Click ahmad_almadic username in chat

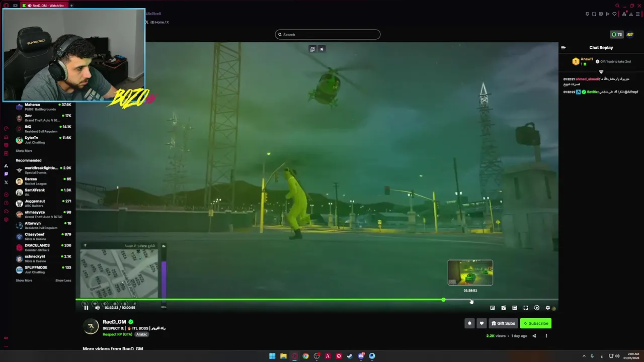588,79
